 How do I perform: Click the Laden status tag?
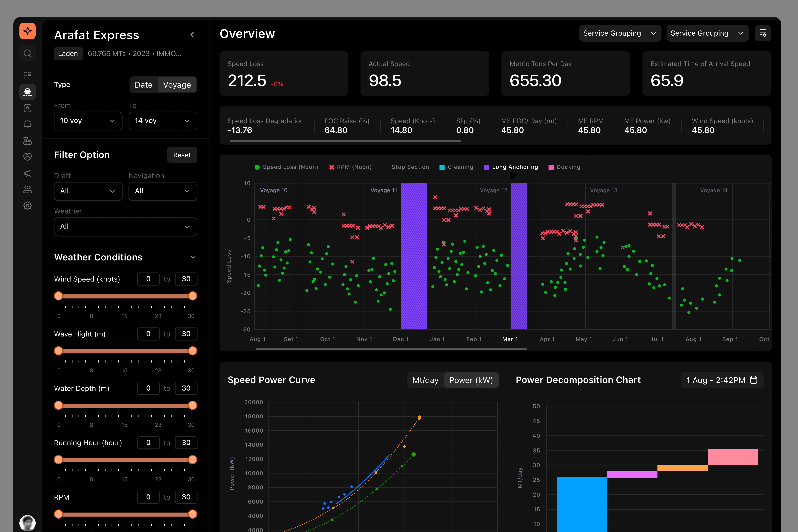pyautogui.click(x=68, y=54)
